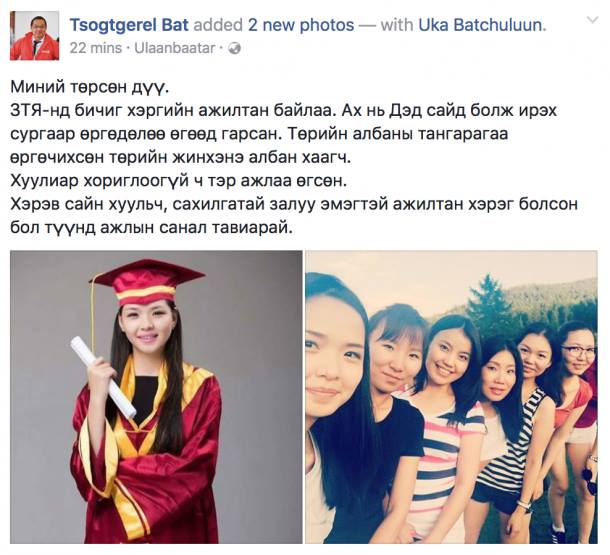
Task: Open the '2 new photos' link
Action: coord(301,25)
